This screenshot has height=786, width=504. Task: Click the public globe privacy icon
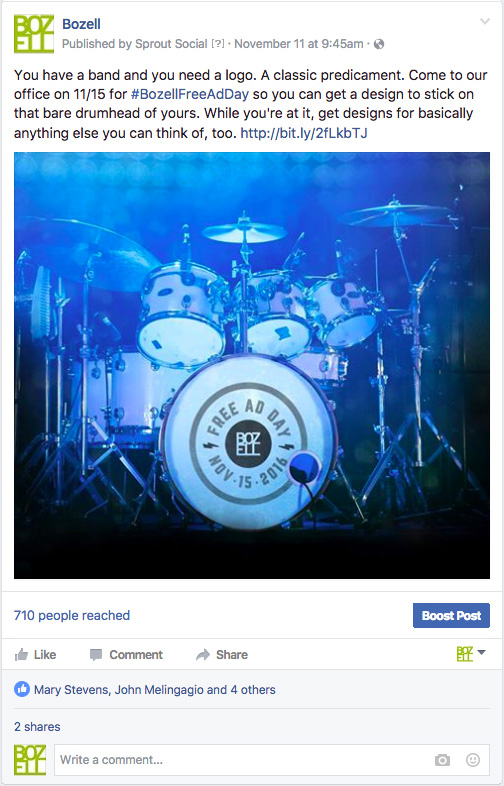tap(379, 44)
